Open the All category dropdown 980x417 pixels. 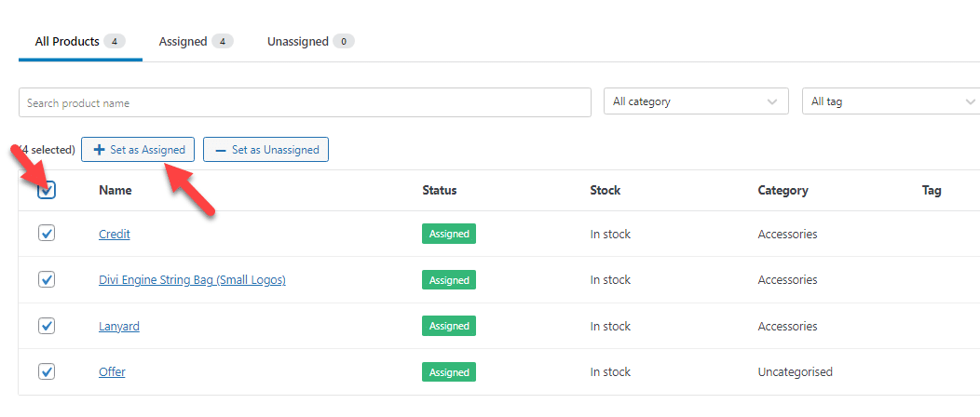696,101
